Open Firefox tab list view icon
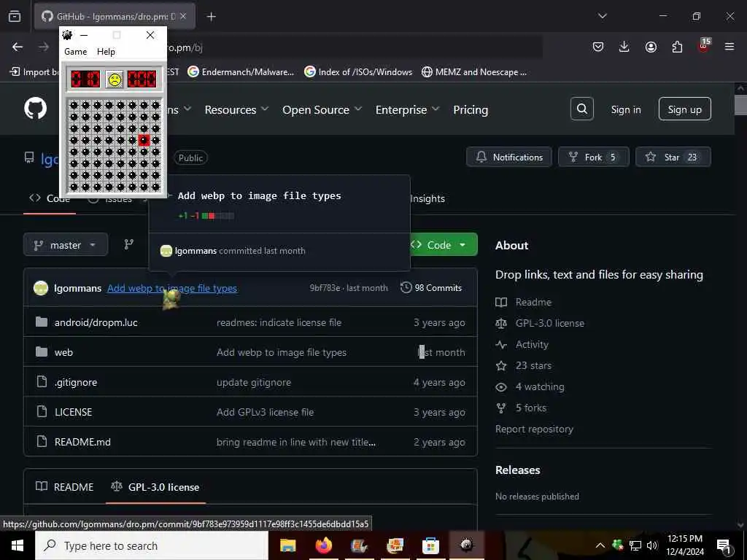This screenshot has width=747, height=560. [x=15, y=16]
